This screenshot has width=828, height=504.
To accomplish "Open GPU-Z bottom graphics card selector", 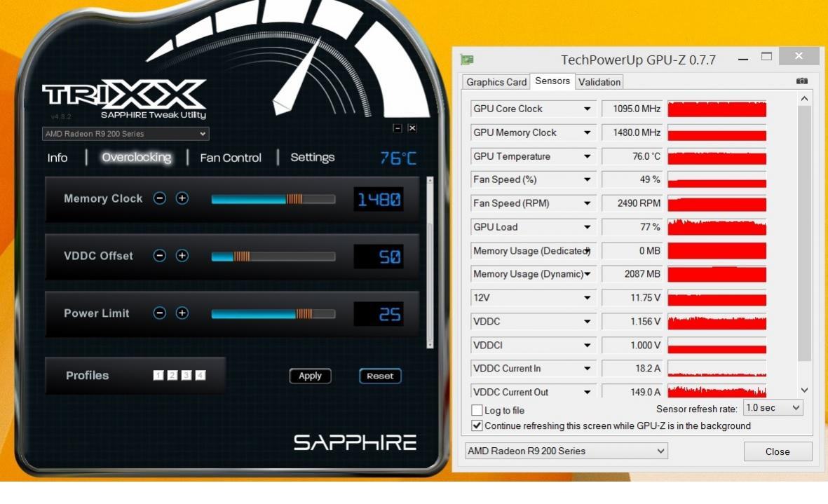I will pos(566,451).
